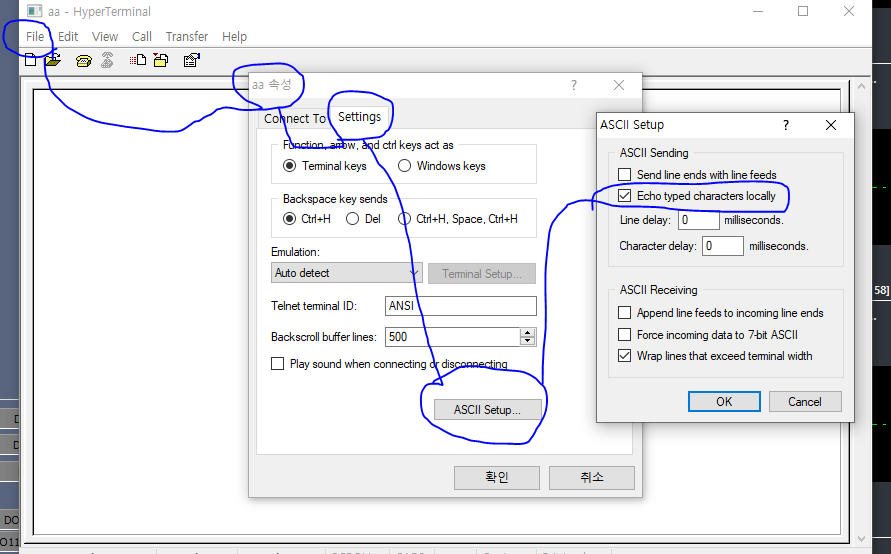The image size is (891, 554).
Task: Maximize the HyperTerminal window
Action: click(x=803, y=11)
